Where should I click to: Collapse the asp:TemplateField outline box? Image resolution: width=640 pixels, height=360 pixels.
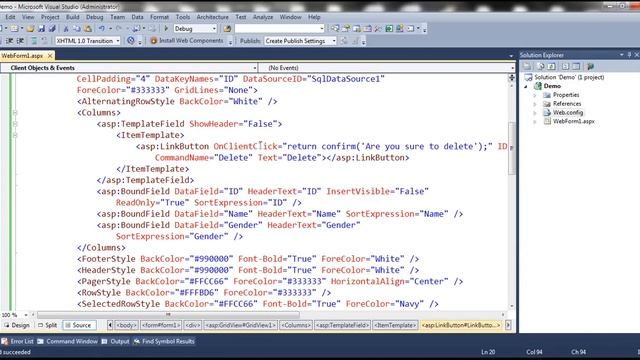(x=15, y=124)
